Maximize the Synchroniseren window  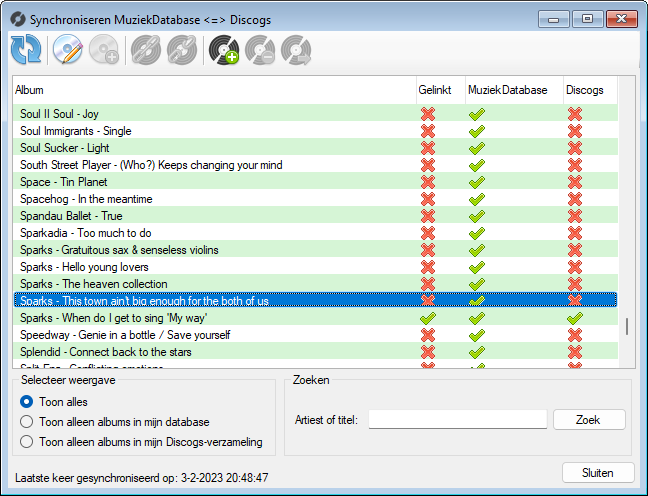(x=587, y=19)
